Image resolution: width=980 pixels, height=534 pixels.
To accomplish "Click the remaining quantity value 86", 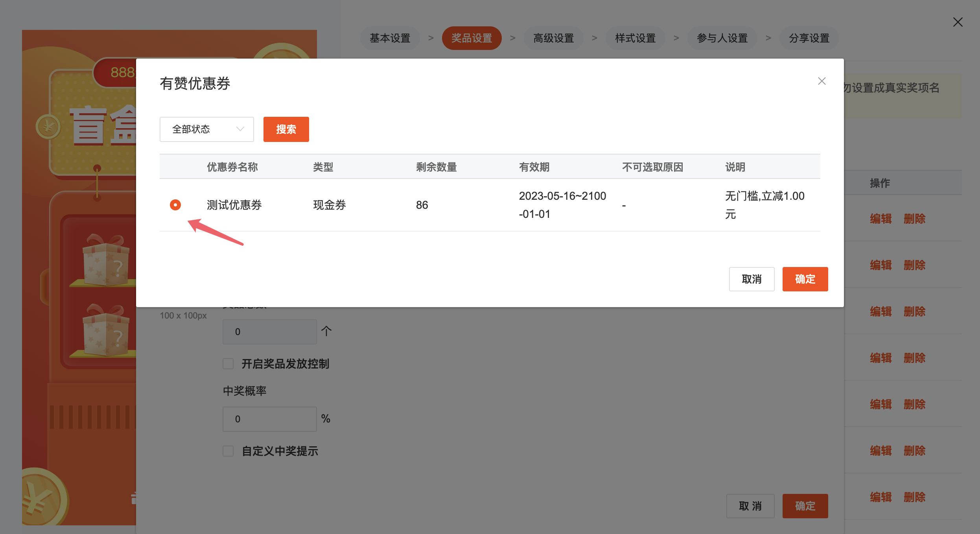I will (x=422, y=205).
